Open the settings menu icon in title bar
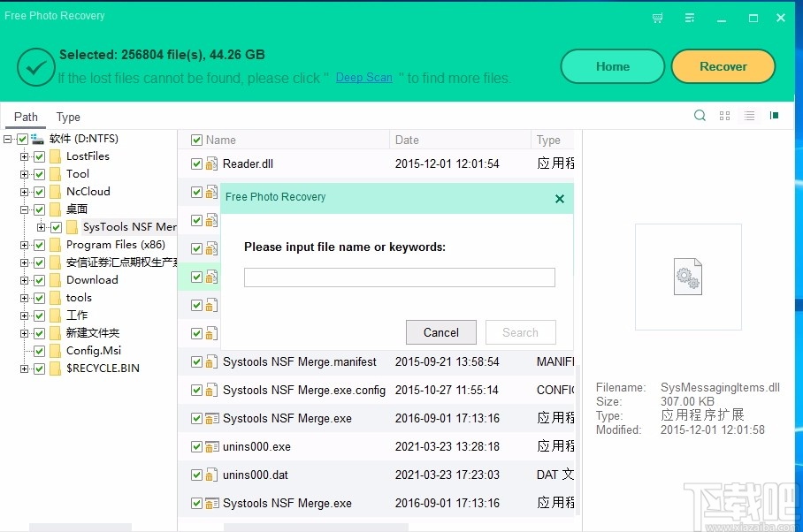The height and width of the screenshot is (532, 803). [x=689, y=18]
